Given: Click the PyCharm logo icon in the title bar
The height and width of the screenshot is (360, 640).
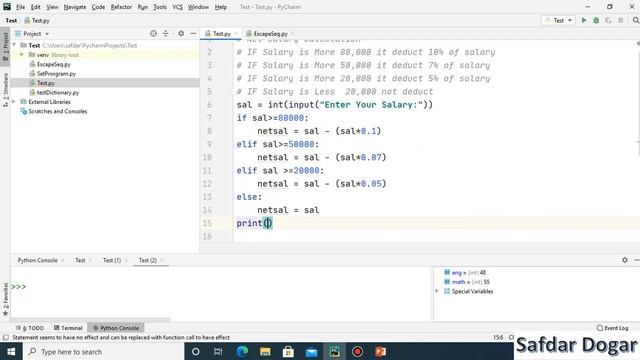Looking at the screenshot, I should point(7,7).
